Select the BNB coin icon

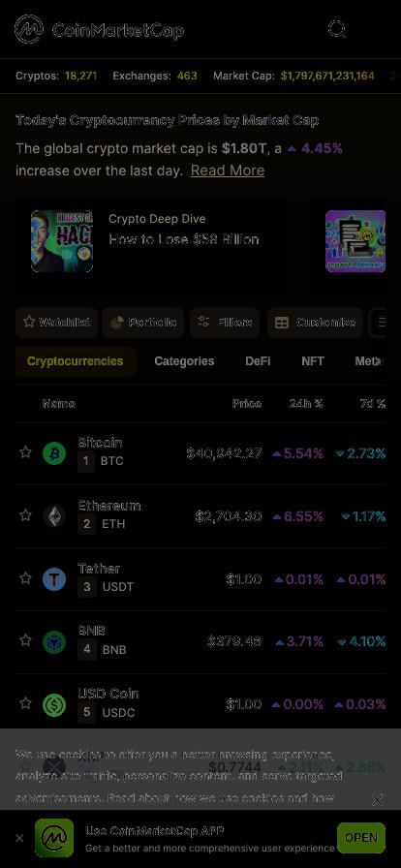click(x=54, y=642)
